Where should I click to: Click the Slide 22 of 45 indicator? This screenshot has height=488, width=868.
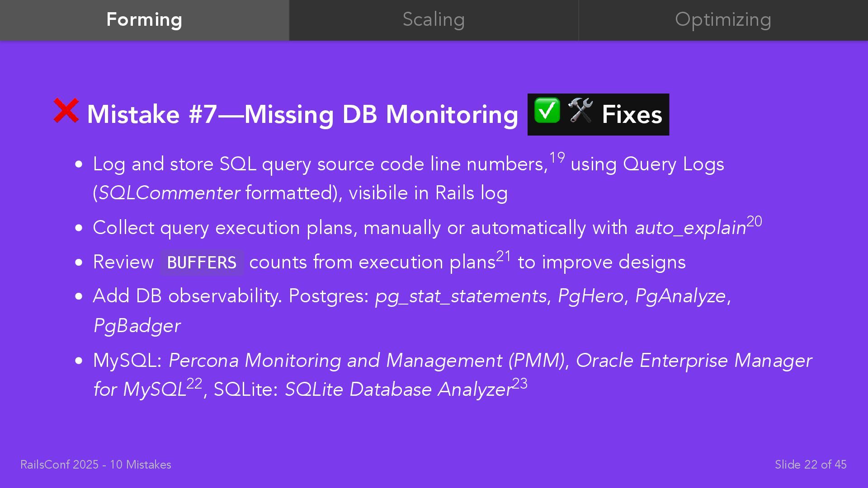[811, 465]
